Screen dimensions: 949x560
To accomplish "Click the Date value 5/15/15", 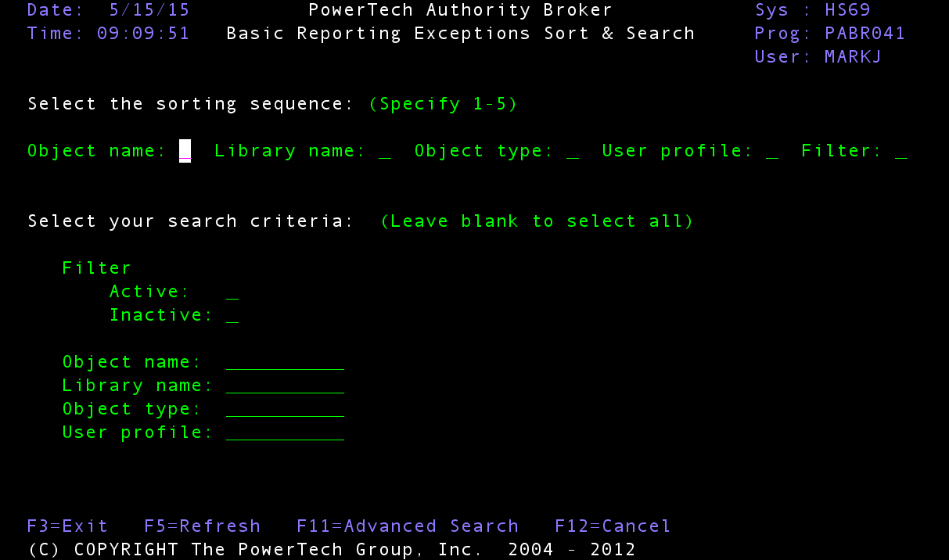I will [149, 10].
